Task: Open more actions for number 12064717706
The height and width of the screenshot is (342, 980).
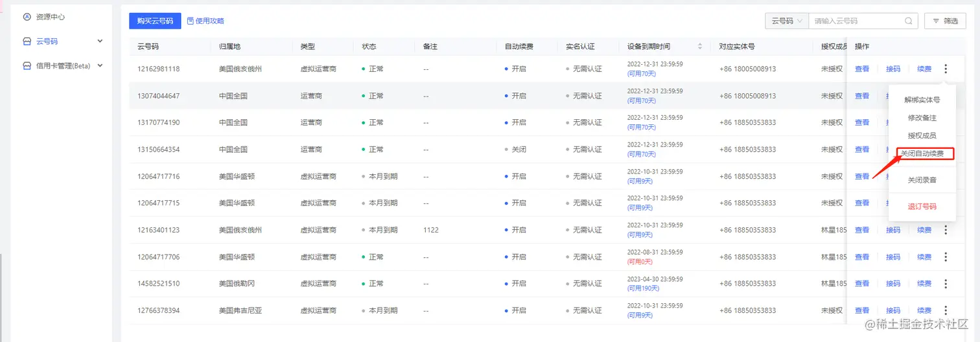Action: (946, 257)
